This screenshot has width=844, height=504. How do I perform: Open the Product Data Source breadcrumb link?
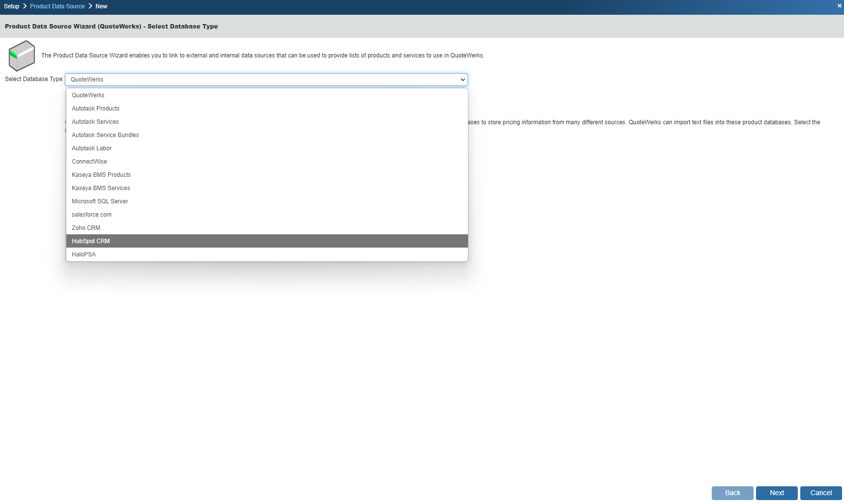coord(57,6)
